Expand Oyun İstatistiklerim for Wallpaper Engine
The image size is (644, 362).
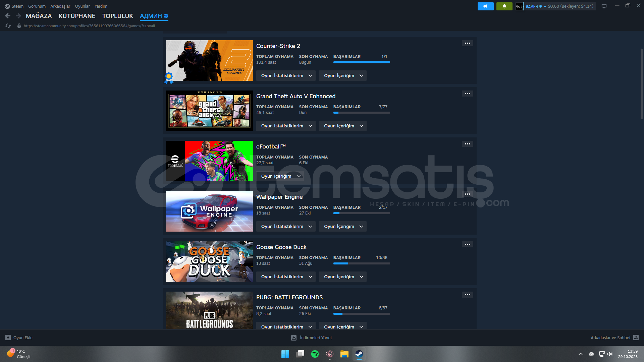point(286,226)
